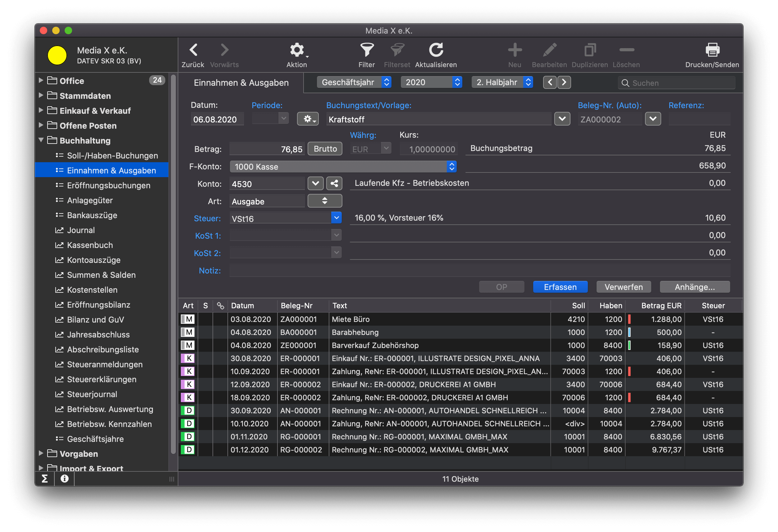
Task: Select the Barabhebung table row
Action: pos(461,332)
